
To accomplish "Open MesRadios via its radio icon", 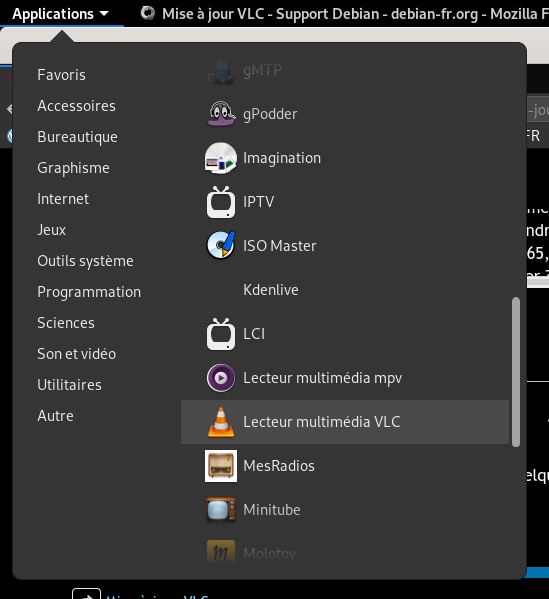I will [221, 466].
